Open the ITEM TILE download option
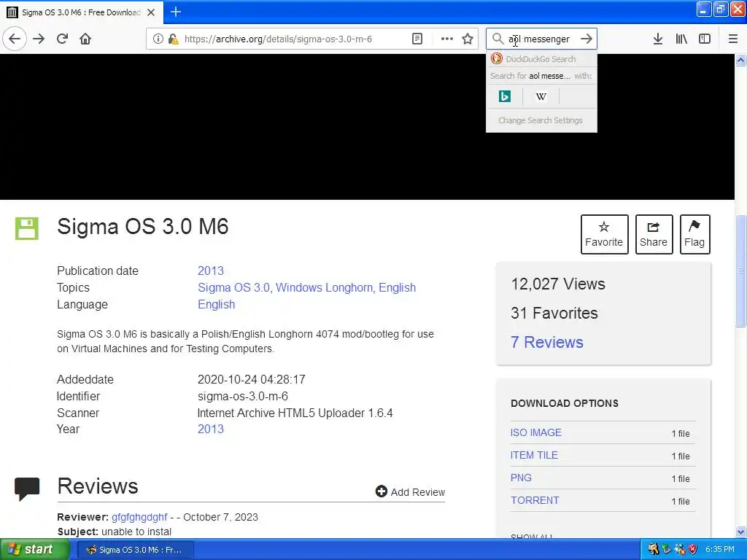The height and width of the screenshot is (560, 747). point(534,455)
